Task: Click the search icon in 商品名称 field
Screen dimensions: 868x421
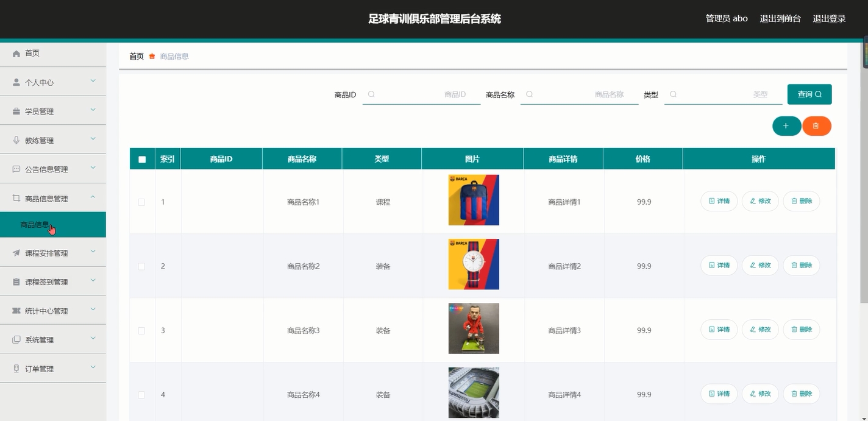Action: (529, 94)
